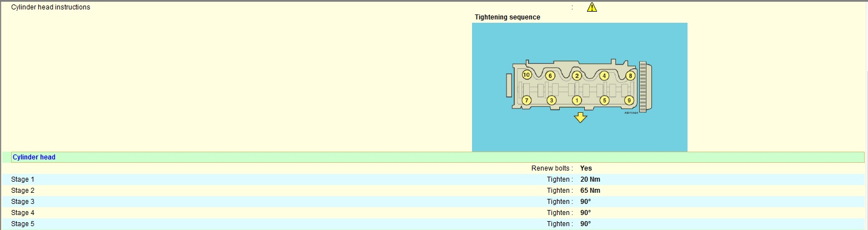Click the yellow warning triangle icon
This screenshot has height=230, width=868.
pos(592,7)
